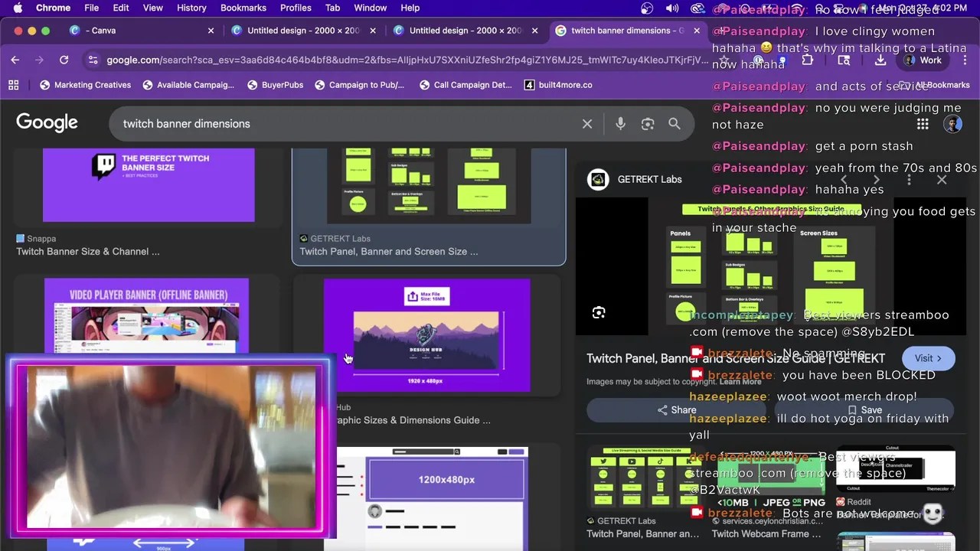The width and height of the screenshot is (980, 551).
Task: Open Chrome downloads icon
Action: (880, 60)
